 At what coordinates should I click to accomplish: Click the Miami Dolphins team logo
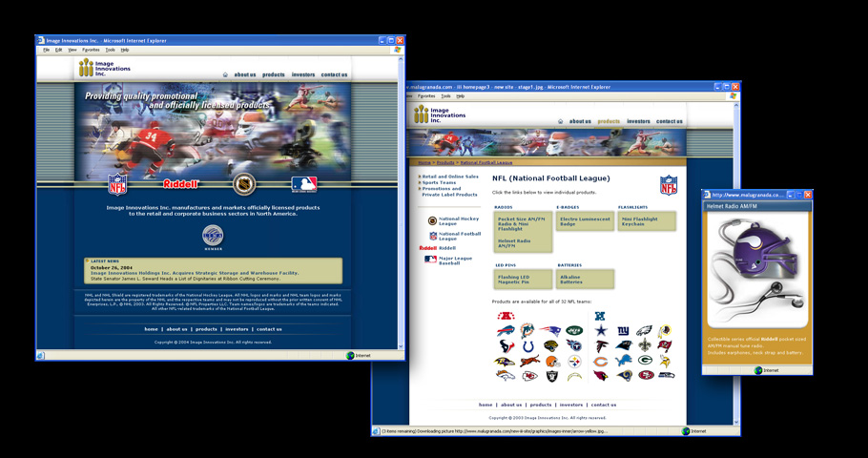[x=528, y=331]
